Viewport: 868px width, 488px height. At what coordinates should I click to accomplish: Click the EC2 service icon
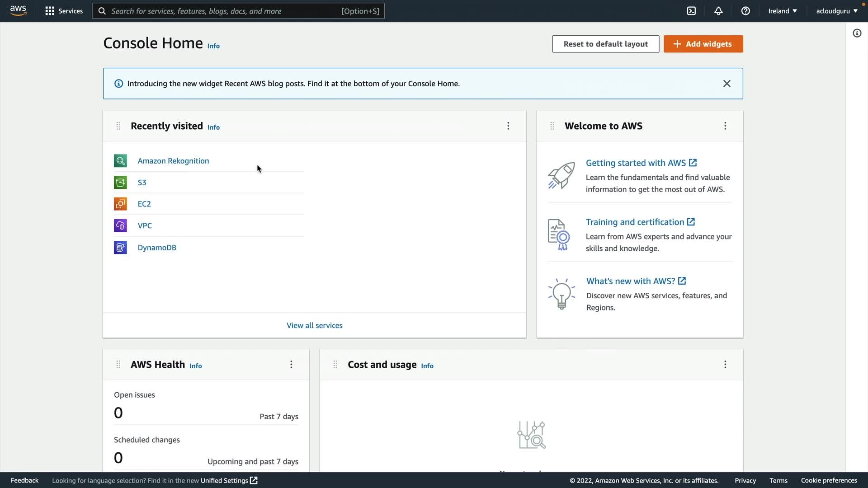tap(120, 204)
